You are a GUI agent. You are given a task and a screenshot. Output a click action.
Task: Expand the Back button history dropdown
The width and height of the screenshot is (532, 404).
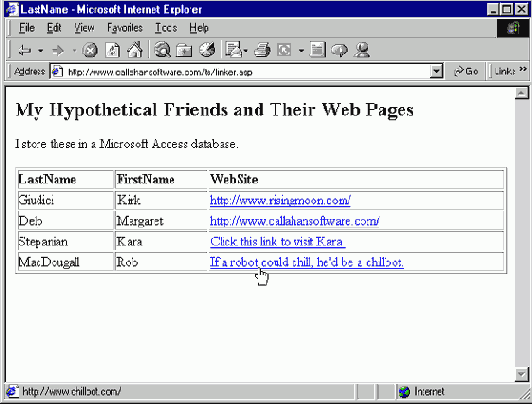coord(40,51)
